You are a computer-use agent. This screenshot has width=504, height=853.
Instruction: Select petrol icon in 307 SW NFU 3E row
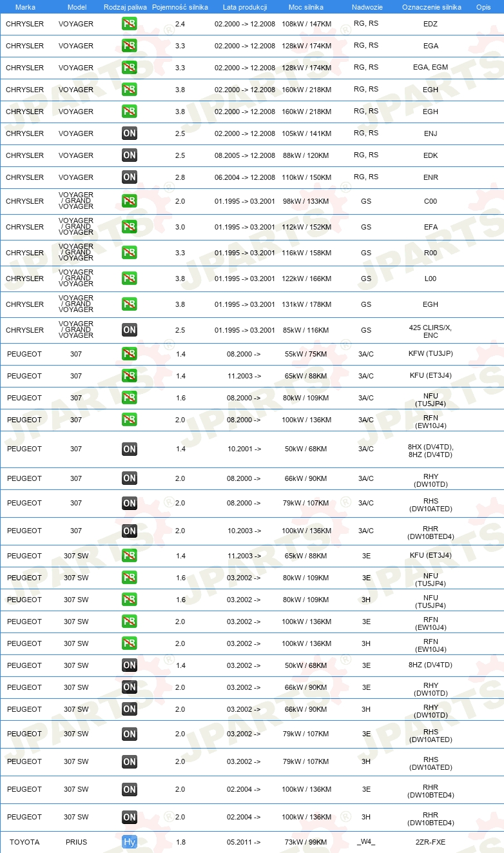[130, 578]
